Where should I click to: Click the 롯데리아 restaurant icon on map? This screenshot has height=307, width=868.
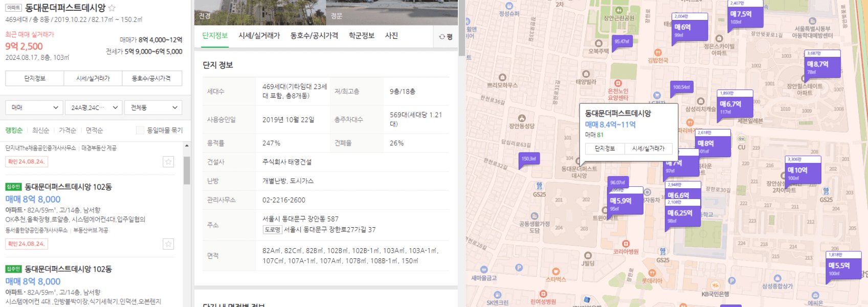pos(652,273)
